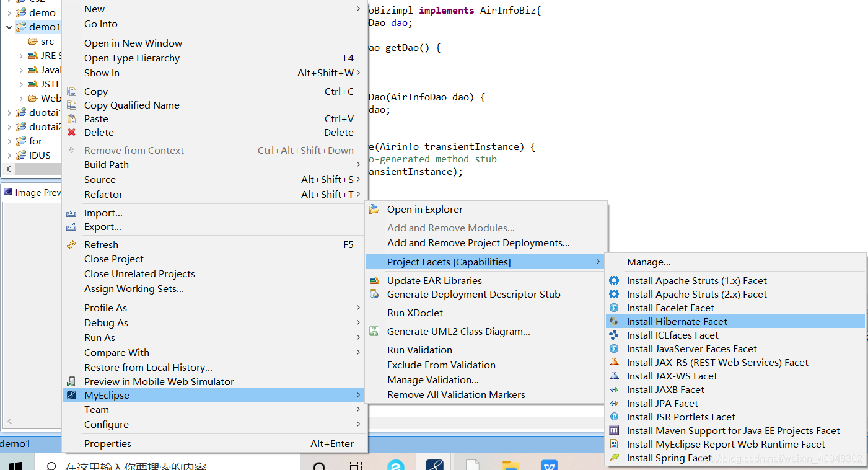Open the Run As submenu

coord(215,337)
